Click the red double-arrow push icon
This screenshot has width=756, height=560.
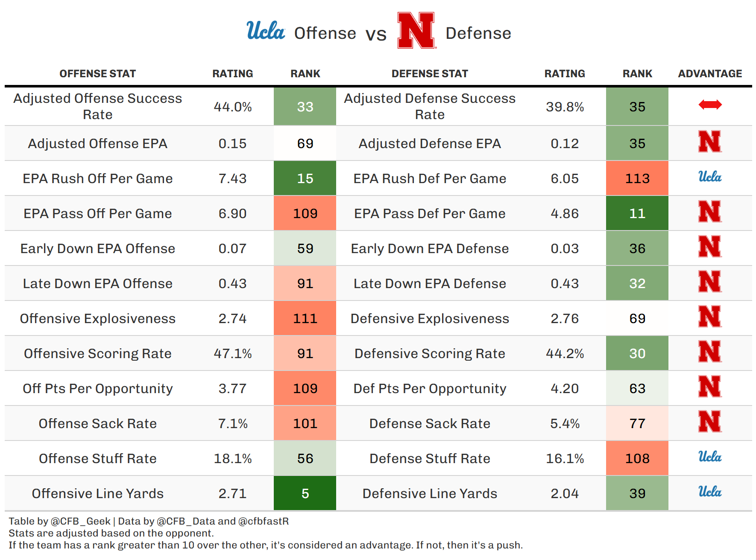pos(710,105)
